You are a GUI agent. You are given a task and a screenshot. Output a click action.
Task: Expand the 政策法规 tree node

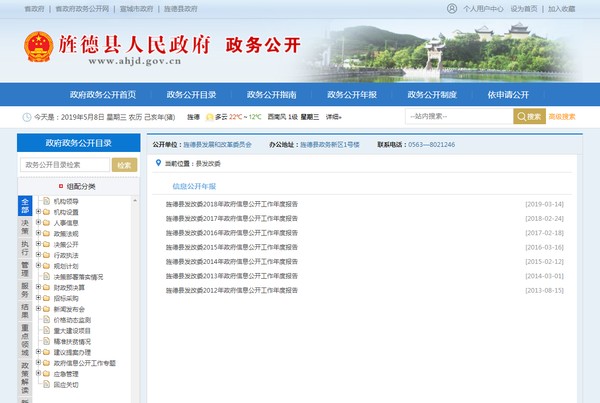38,233
